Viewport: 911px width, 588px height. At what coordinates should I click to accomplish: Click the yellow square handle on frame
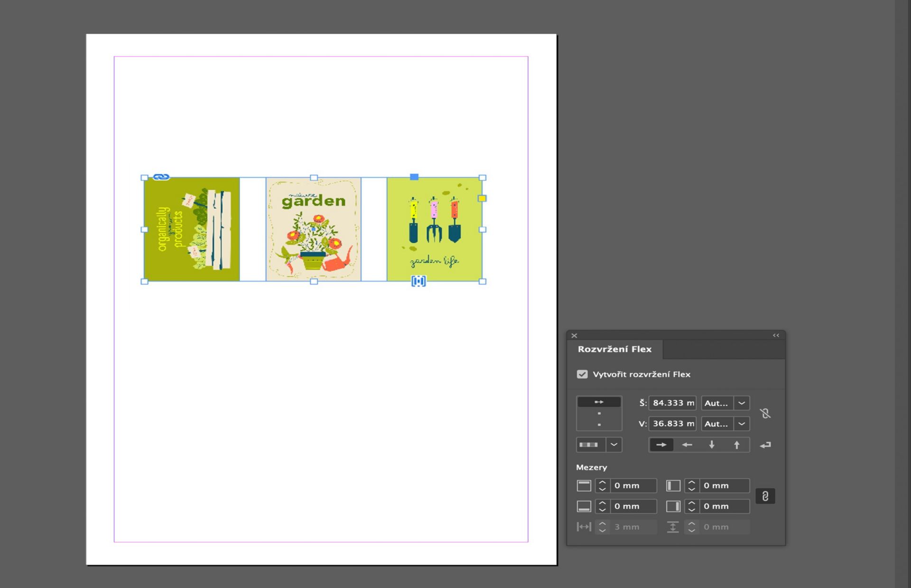coord(482,198)
